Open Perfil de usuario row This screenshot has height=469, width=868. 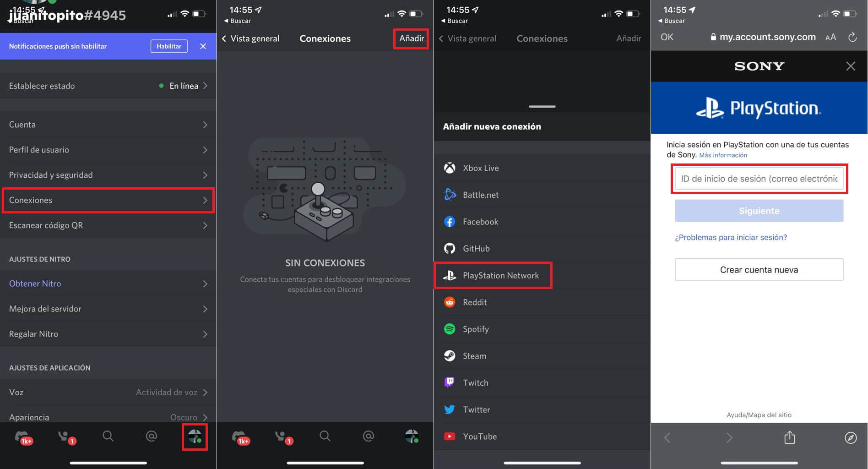click(108, 150)
